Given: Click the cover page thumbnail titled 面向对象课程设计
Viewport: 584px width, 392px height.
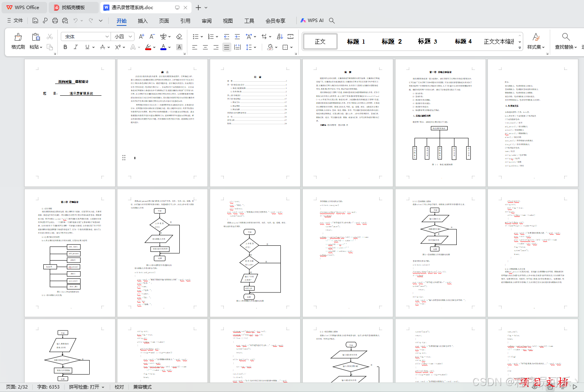Looking at the screenshot, I should [70, 123].
